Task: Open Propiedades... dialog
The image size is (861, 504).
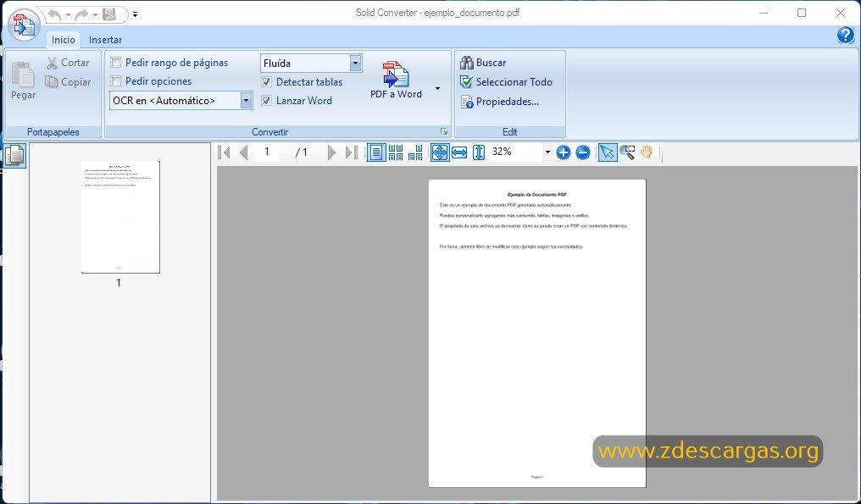Action: [x=500, y=102]
